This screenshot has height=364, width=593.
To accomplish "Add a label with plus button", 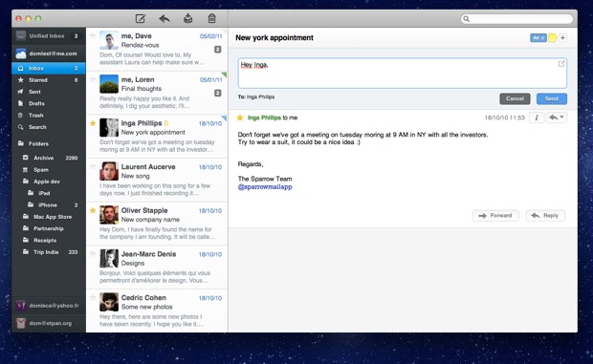I will pos(562,38).
